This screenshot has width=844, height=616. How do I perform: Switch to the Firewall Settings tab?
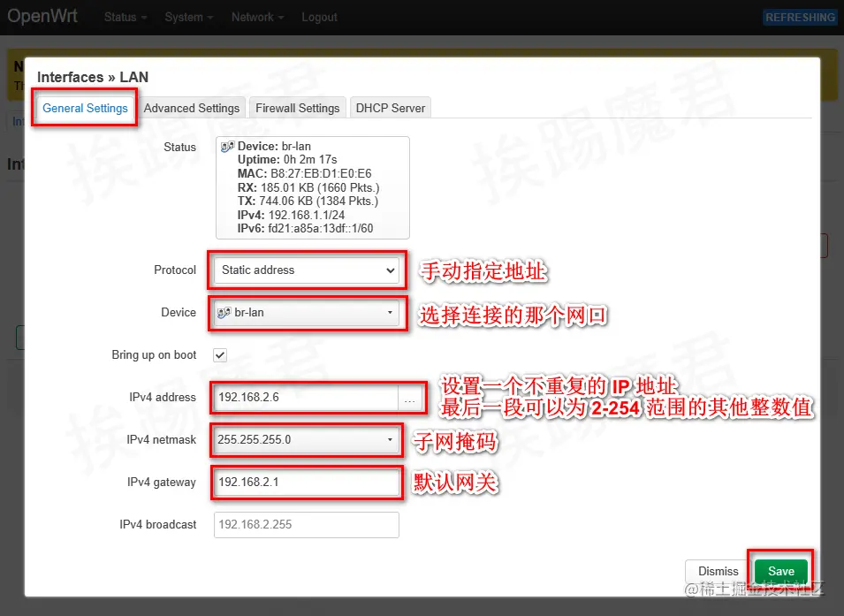point(297,107)
